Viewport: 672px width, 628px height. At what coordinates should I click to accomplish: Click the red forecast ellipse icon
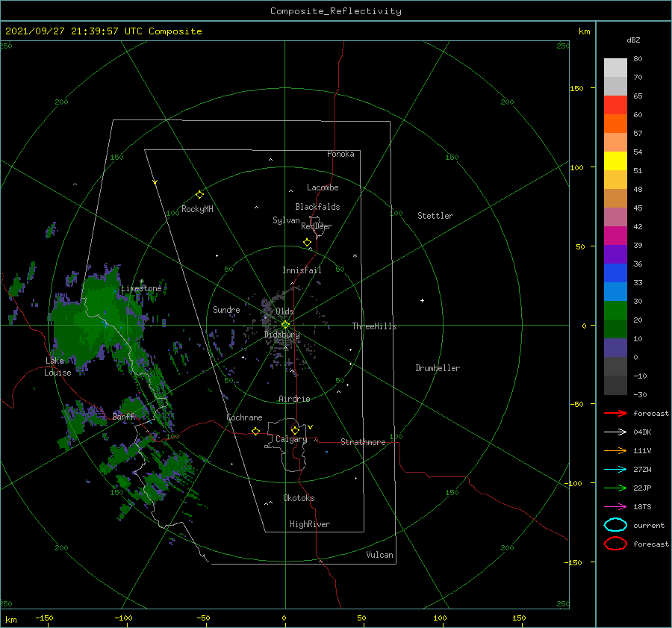tap(615, 544)
